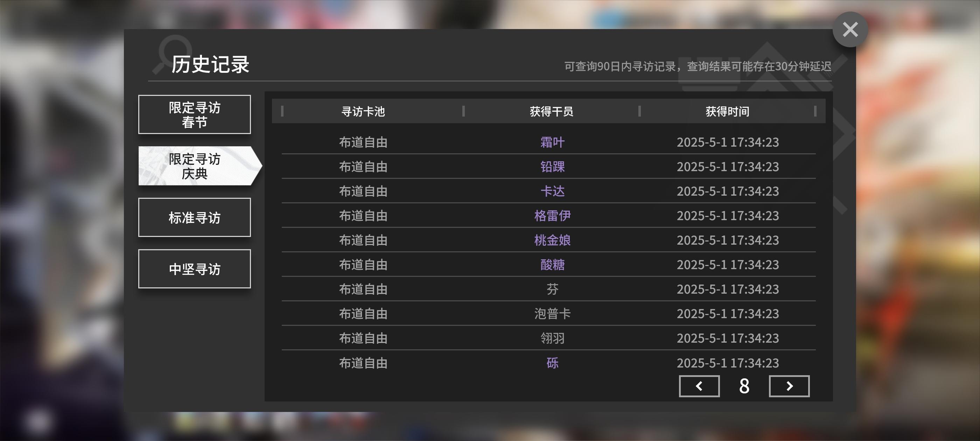
Task: Select operator name 卡达
Action: [x=552, y=191]
